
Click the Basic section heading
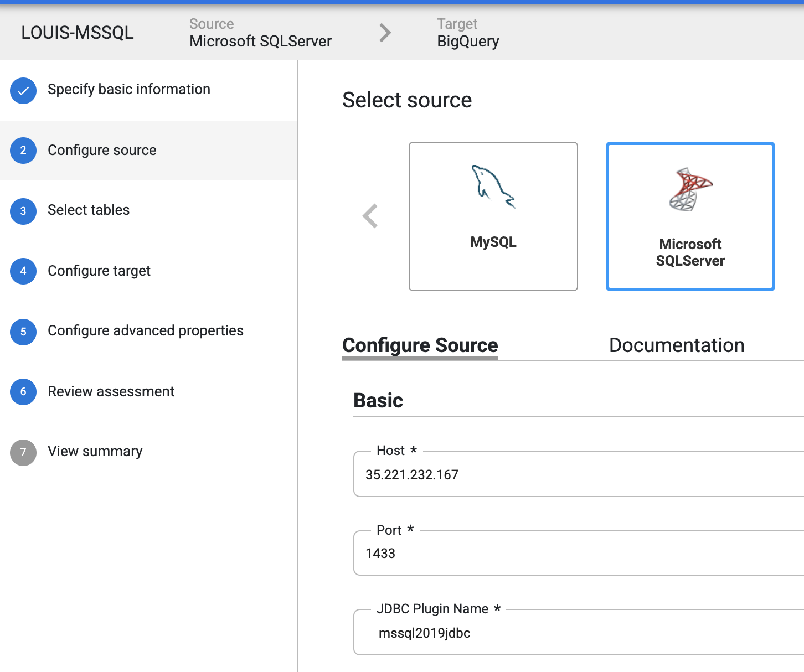click(378, 400)
